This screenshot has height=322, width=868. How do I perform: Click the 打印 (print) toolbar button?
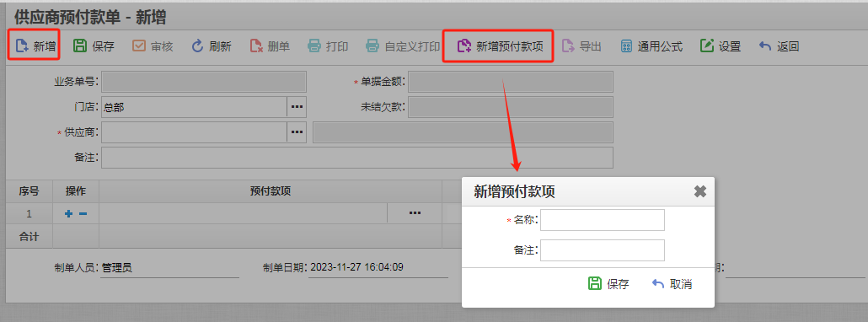(329, 46)
